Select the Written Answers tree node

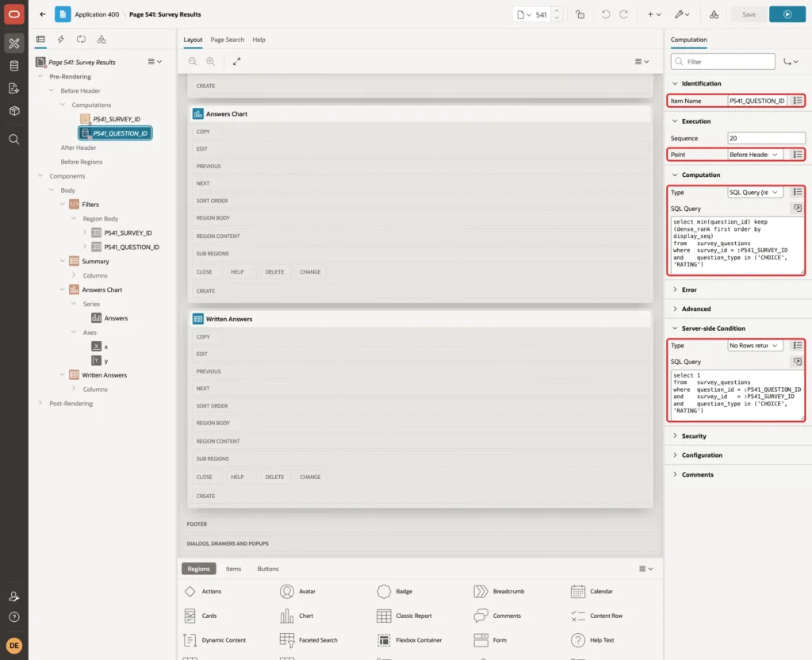(x=104, y=375)
